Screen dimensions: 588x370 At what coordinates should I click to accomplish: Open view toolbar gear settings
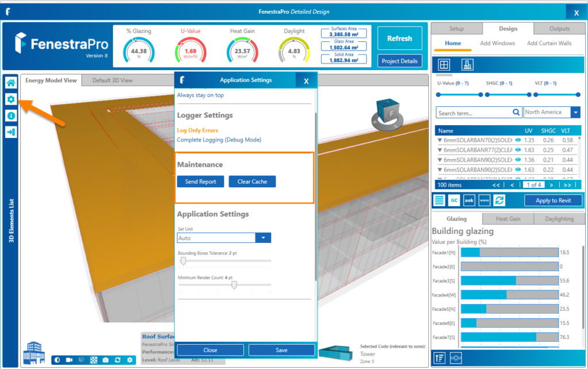[130, 360]
